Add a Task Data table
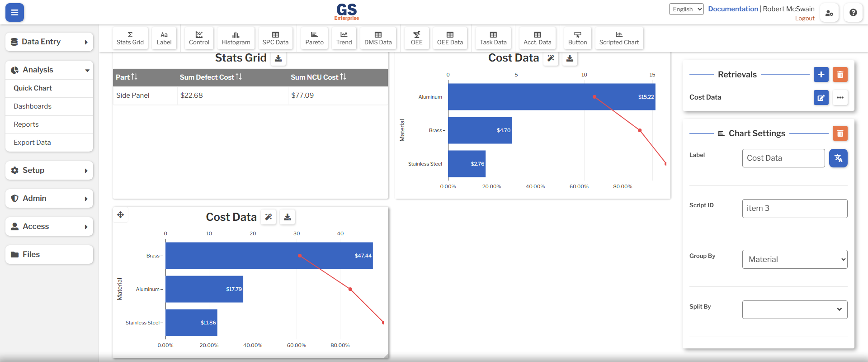 (493, 38)
